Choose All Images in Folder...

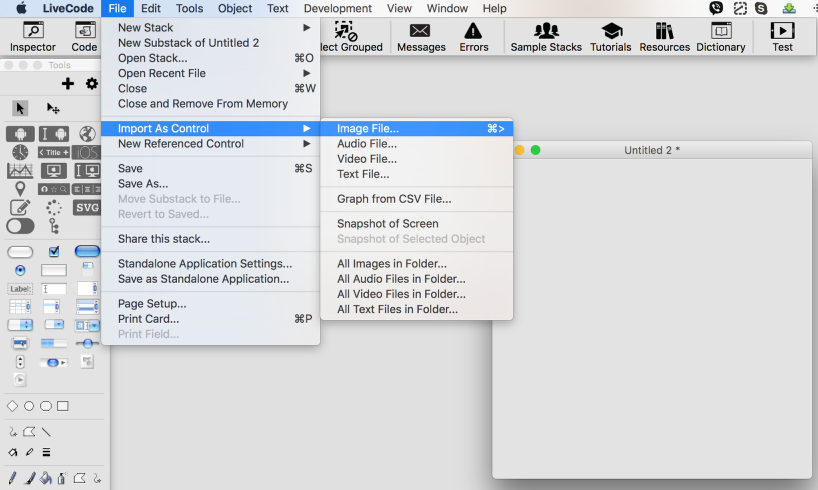(x=416, y=264)
